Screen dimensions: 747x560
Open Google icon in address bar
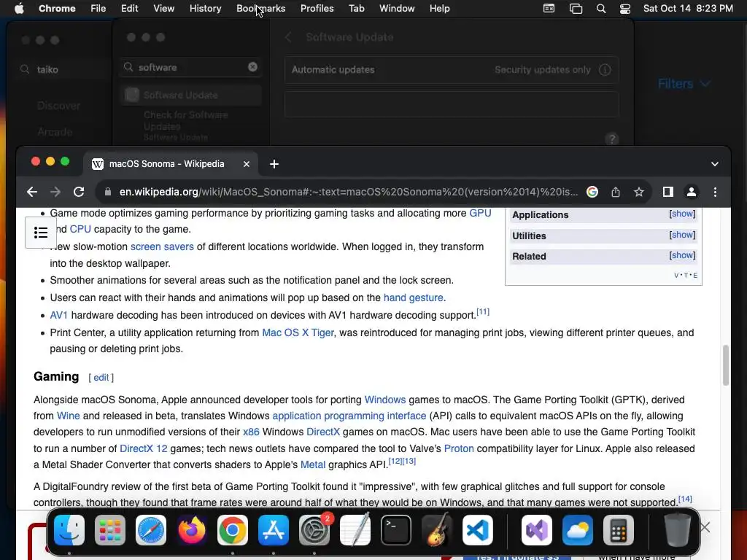coord(592,192)
